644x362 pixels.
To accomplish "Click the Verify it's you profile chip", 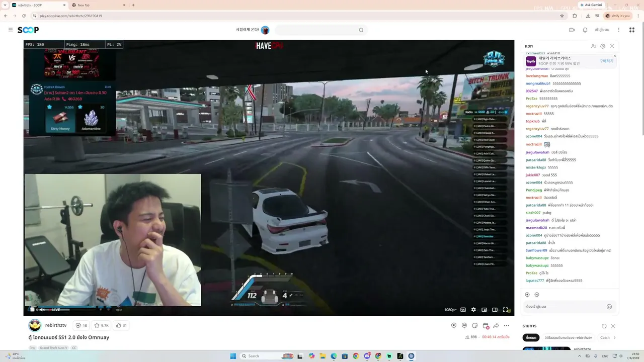I will point(618,16).
